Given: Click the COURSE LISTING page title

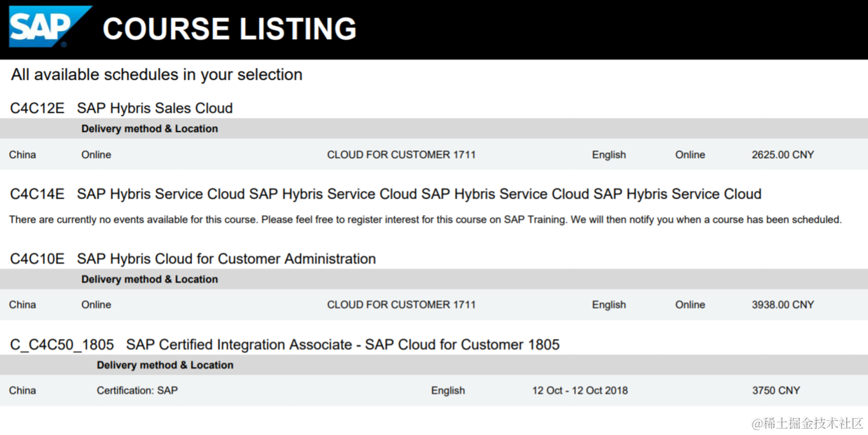Looking at the screenshot, I should click(230, 29).
